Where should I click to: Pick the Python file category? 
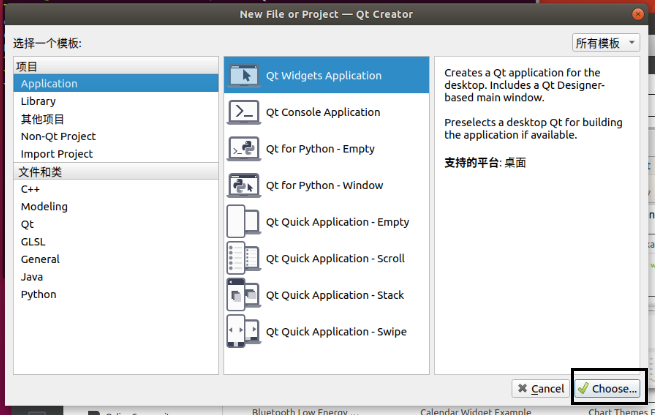pos(38,294)
